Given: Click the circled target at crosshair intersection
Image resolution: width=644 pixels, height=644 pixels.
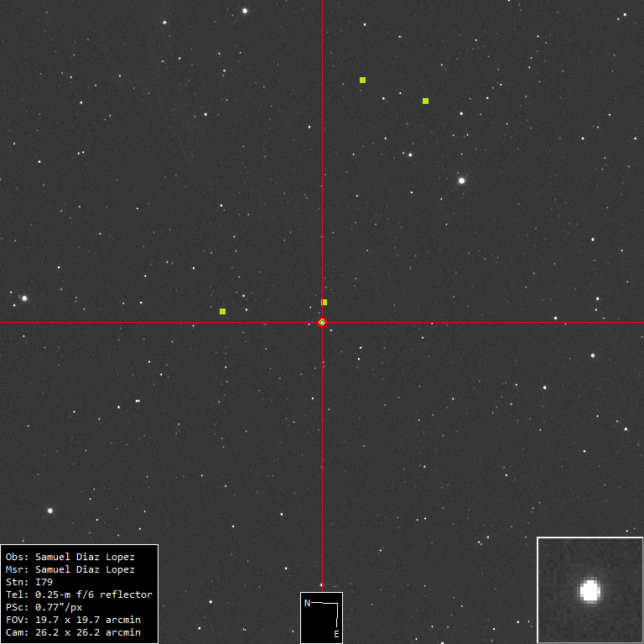Looking at the screenshot, I should [322, 322].
